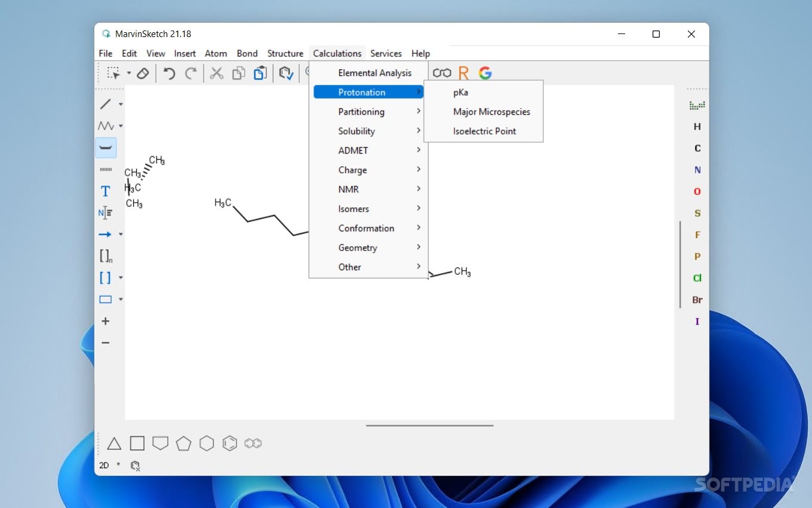Click the copy icon
Screen dimensions: 812x508
pyautogui.click(x=239, y=74)
